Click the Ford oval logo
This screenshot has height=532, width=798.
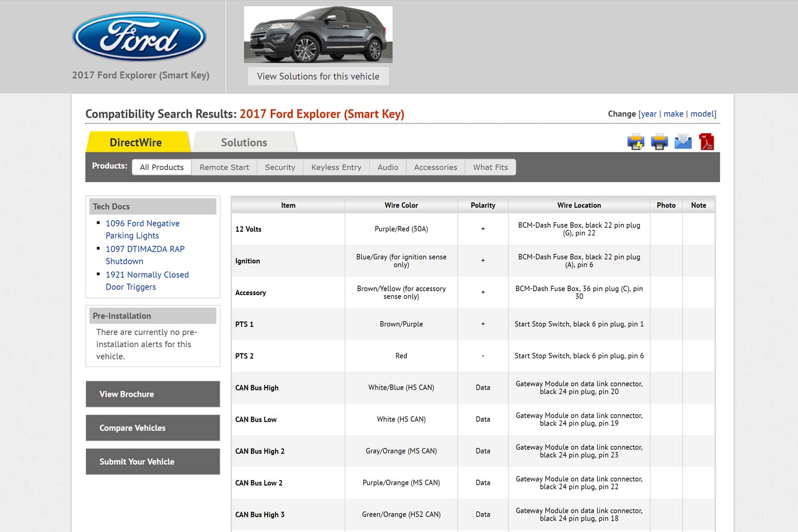click(139, 37)
